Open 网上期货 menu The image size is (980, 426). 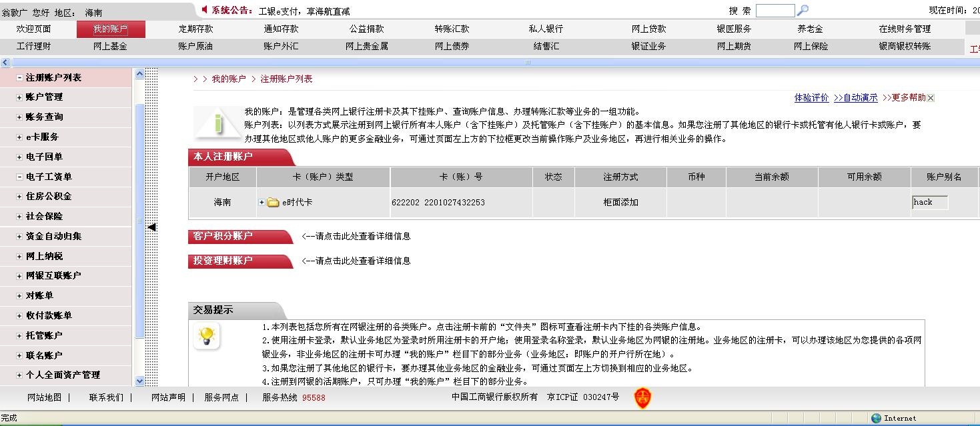(734, 47)
